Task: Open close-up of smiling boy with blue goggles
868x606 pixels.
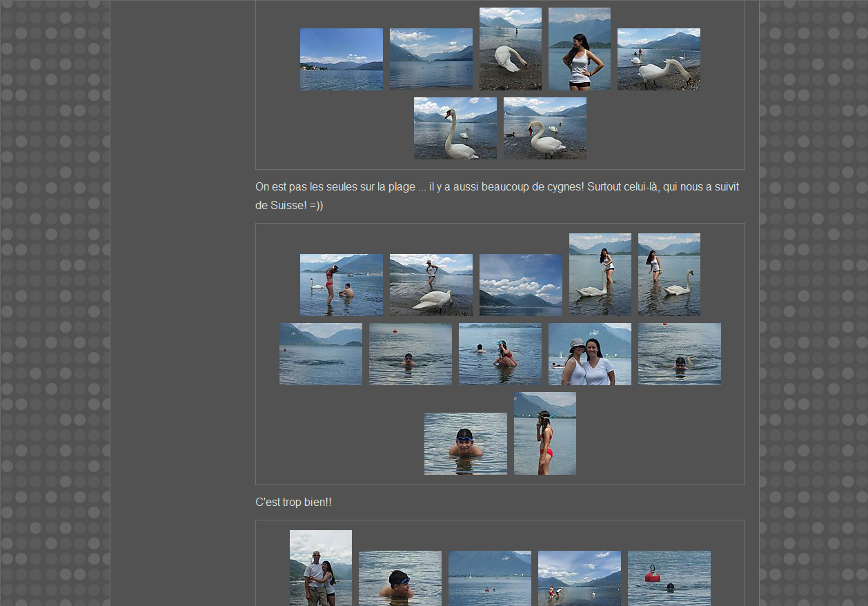Action: 465,444
